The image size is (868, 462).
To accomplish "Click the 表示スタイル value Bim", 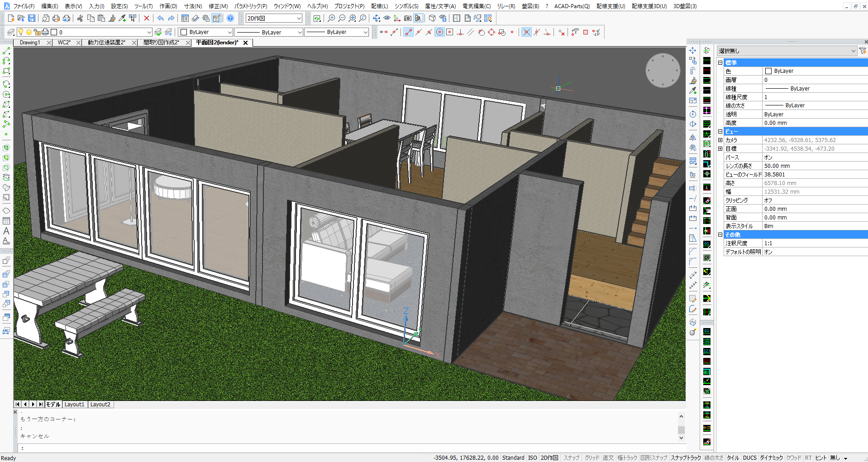I will click(x=769, y=226).
